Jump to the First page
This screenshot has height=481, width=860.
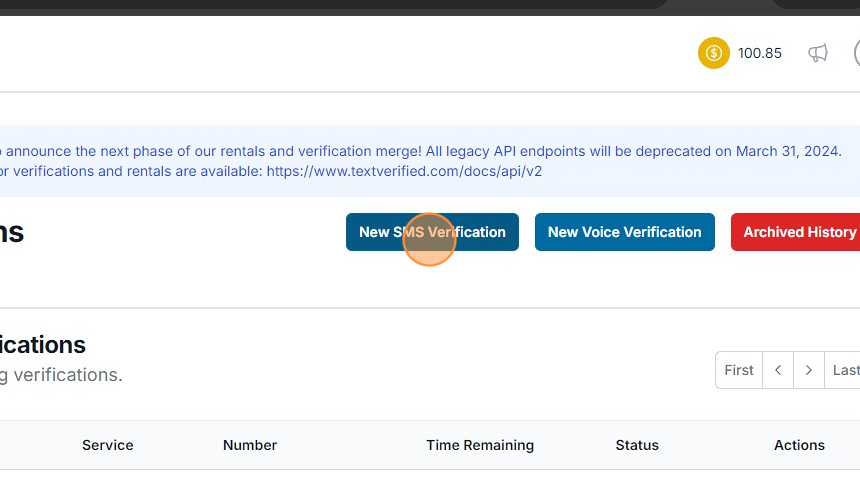[739, 370]
